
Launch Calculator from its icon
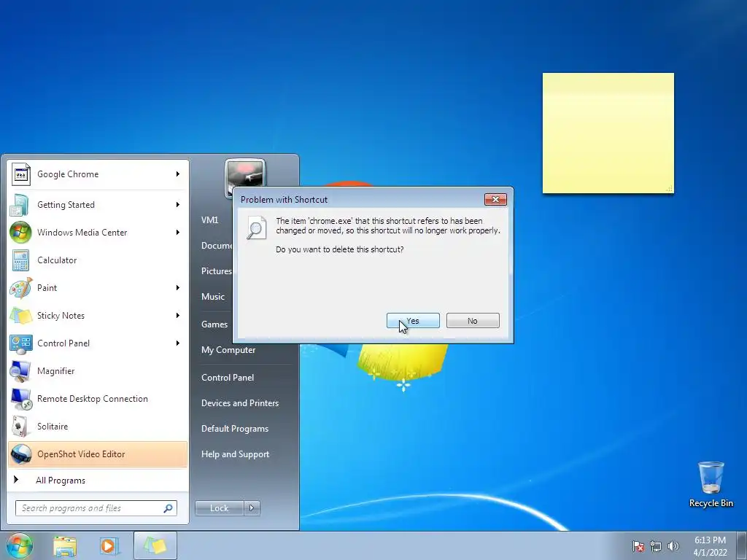pos(20,260)
